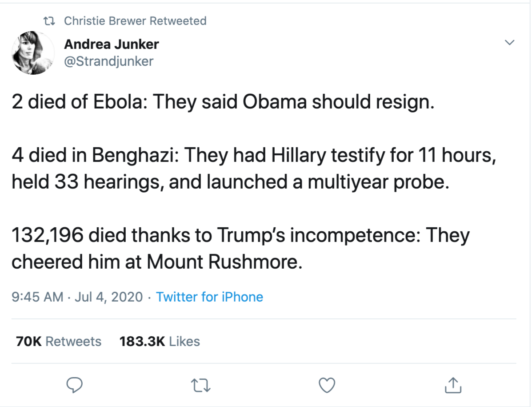Open the share menu via the upload icon
The height and width of the screenshot is (407, 532).
[x=453, y=385]
